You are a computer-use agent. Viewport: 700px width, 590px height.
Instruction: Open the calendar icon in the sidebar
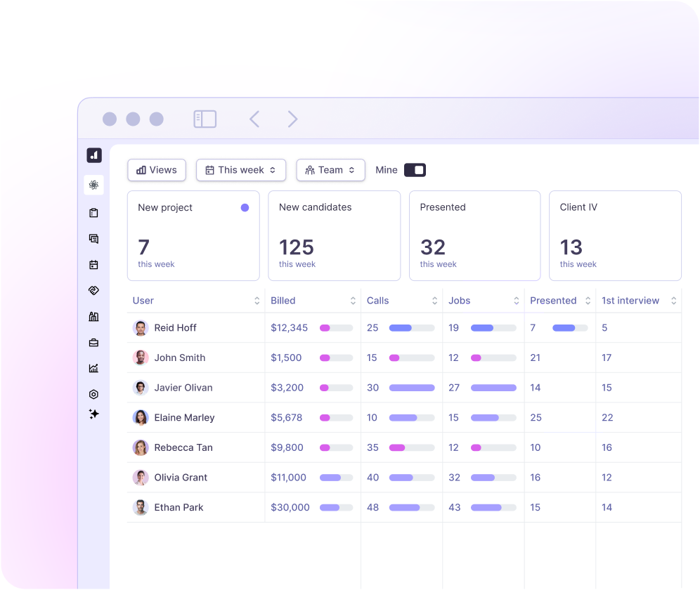[93, 265]
